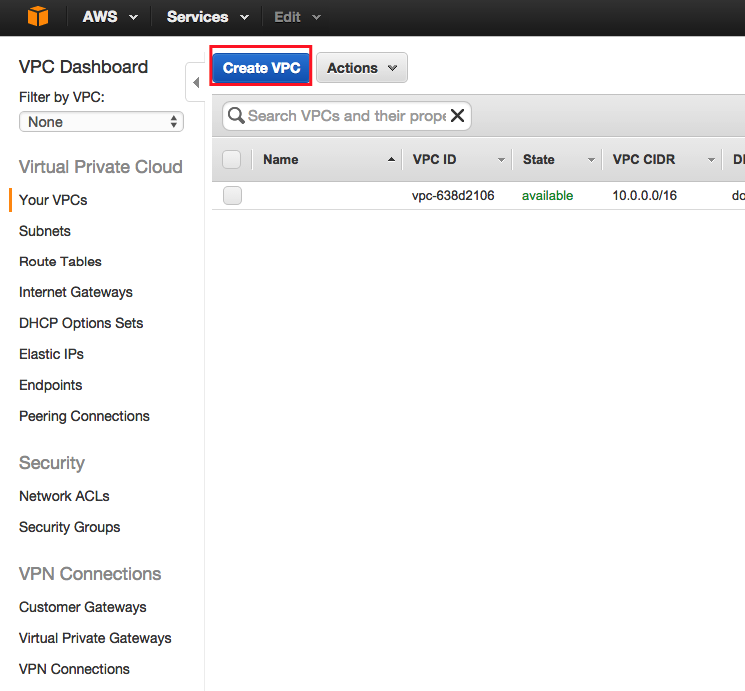Open the State column filter arrow
This screenshot has width=745, height=691.
point(592,160)
